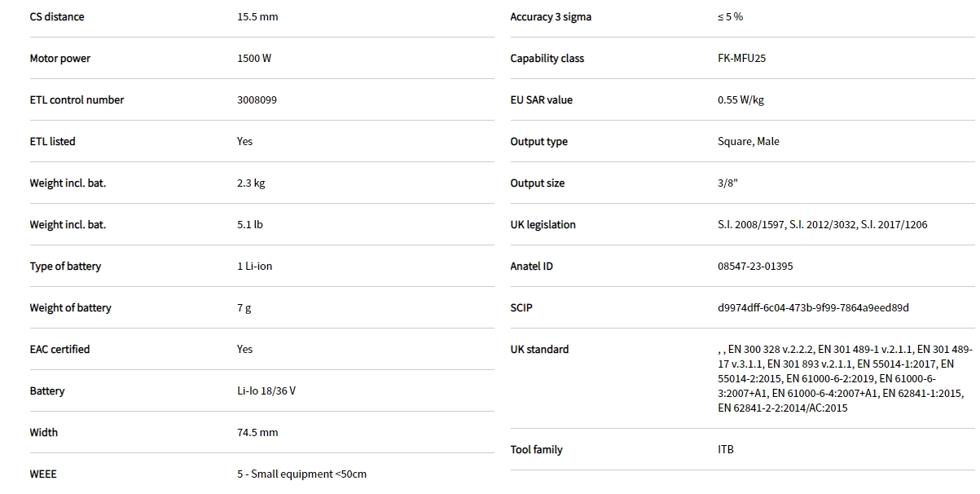Select the 2.3 kg weight value
Screen dimensions: 980x494
coord(251,183)
